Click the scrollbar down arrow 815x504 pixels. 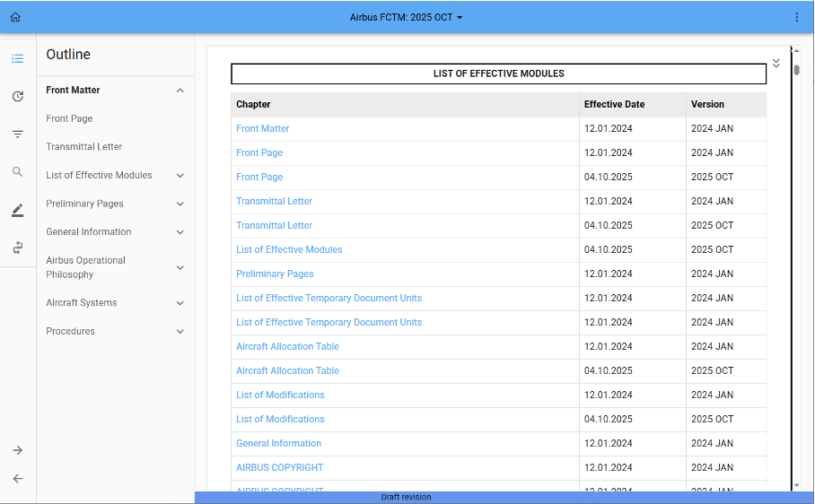(x=796, y=486)
